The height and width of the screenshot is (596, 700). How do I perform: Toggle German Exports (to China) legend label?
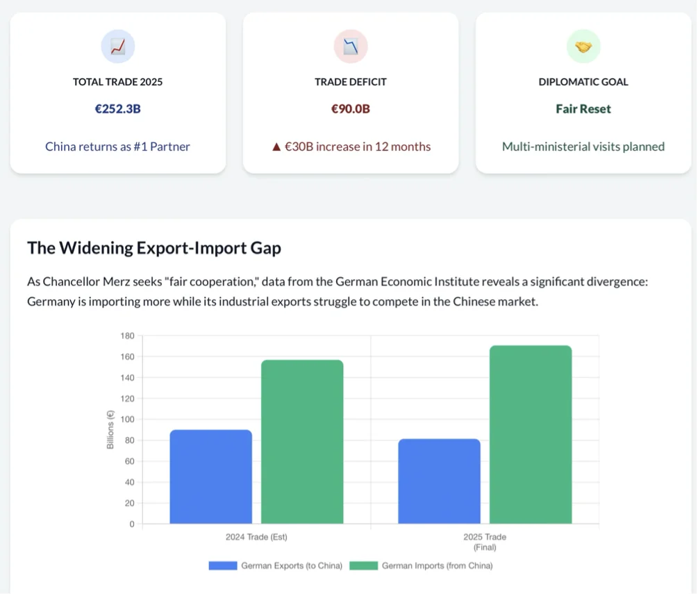pyautogui.click(x=292, y=565)
